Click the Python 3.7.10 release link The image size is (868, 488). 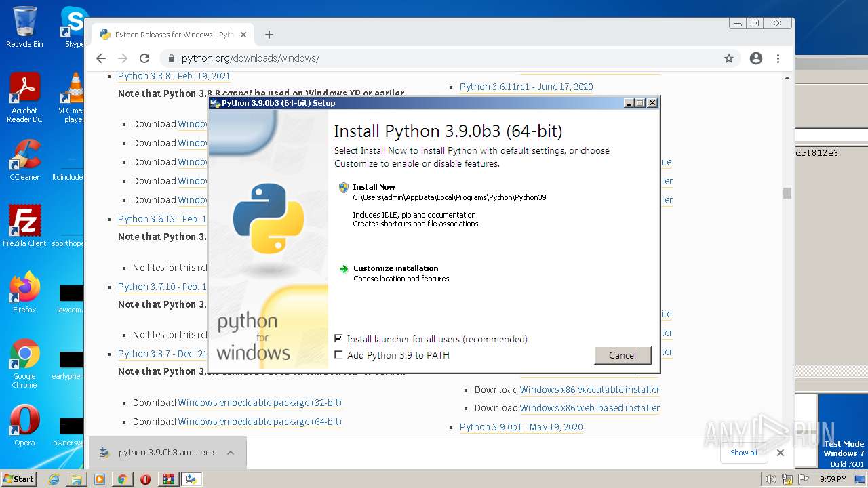(162, 287)
